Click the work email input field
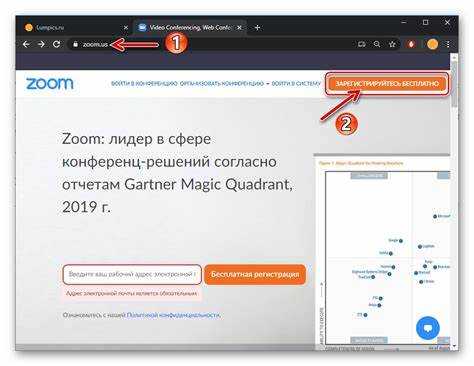The width and height of the screenshot is (474, 366). click(132, 274)
